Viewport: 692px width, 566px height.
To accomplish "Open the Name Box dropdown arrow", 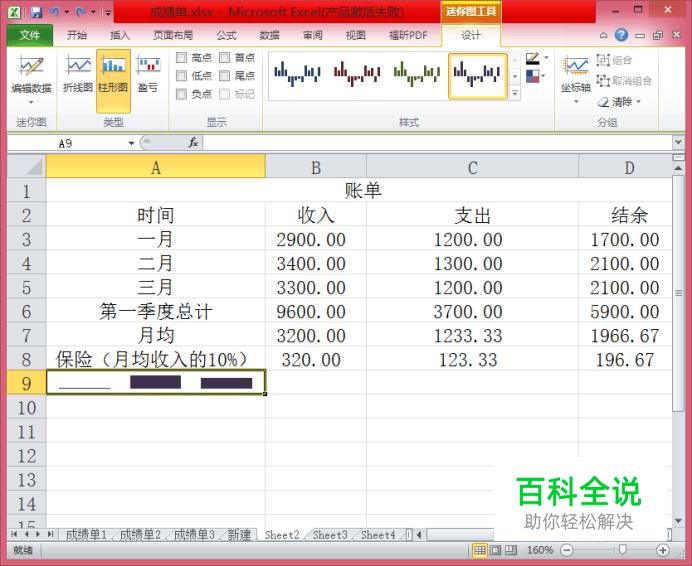I will tap(131, 143).
